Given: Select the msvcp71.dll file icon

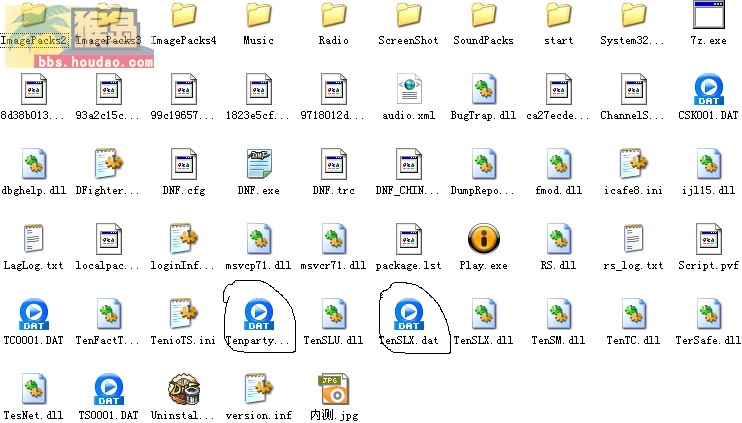Looking at the screenshot, I should click(258, 239).
